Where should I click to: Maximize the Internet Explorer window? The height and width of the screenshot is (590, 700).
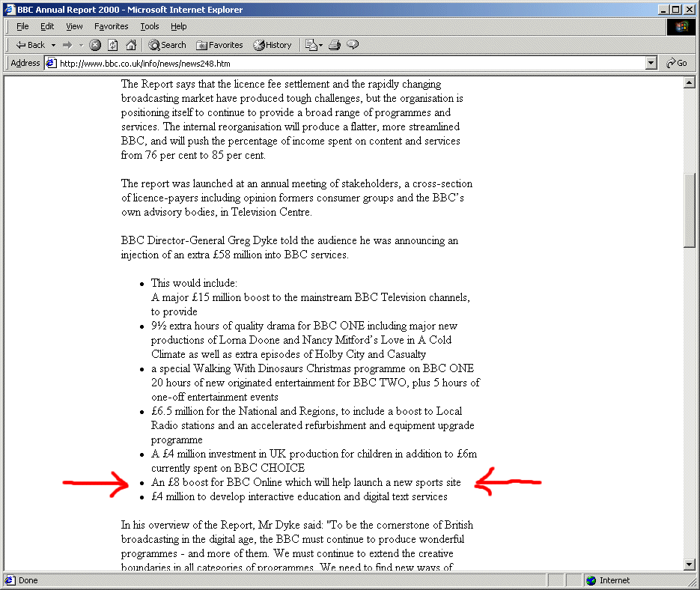tap(676, 10)
